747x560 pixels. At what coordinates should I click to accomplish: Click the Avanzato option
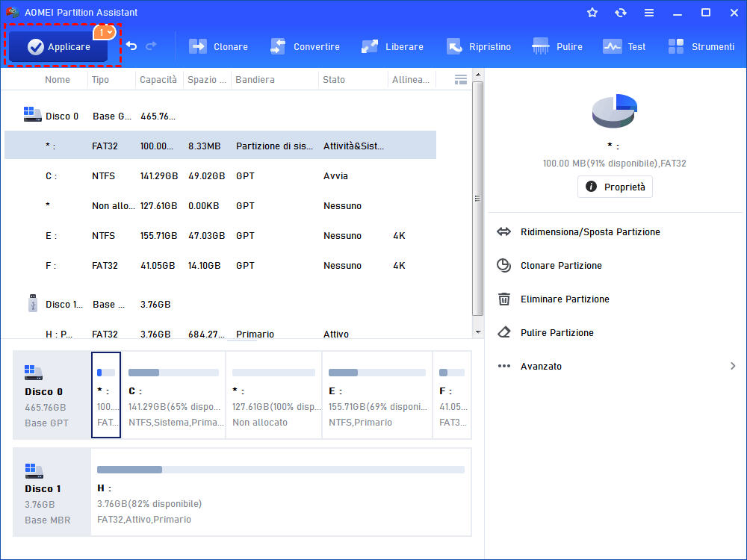pos(541,366)
